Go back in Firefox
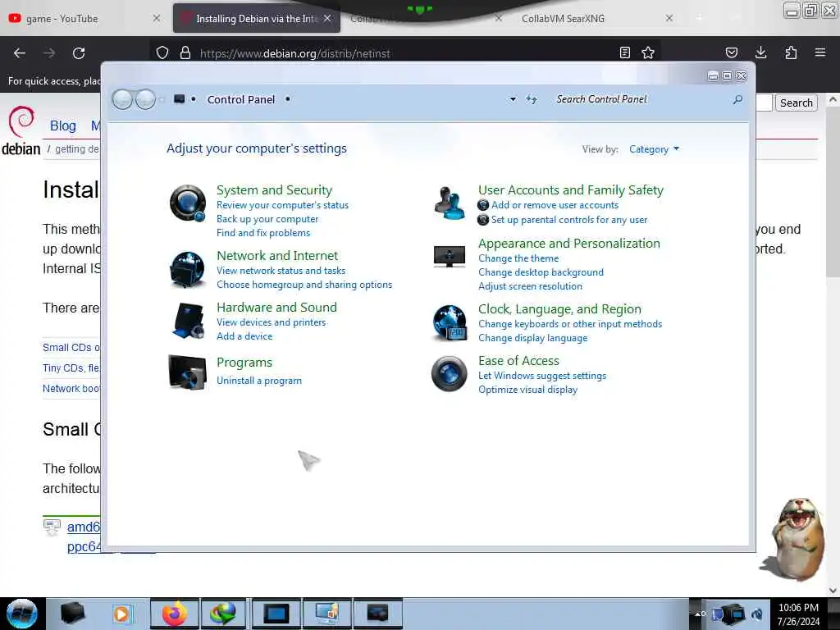The width and height of the screenshot is (840, 630). (20, 53)
